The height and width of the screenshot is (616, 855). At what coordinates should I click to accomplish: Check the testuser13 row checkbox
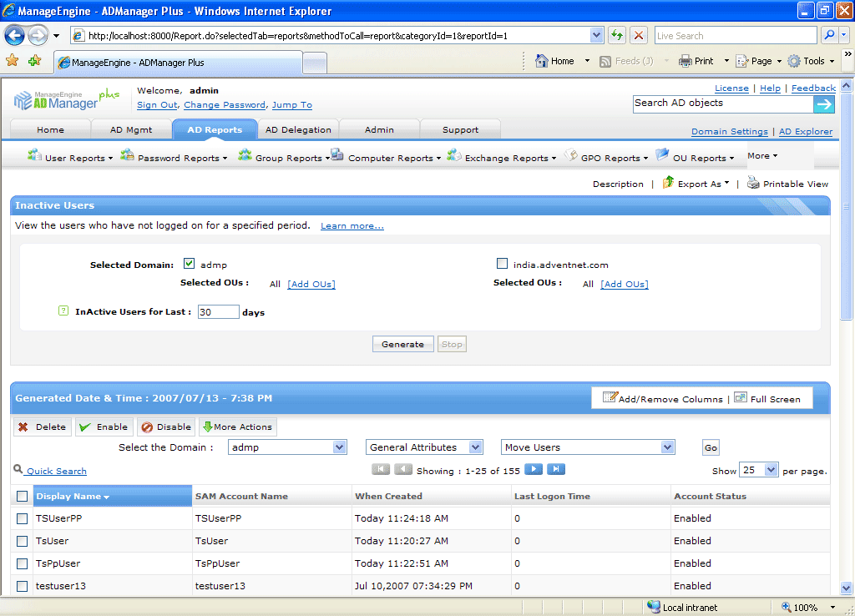click(22, 586)
